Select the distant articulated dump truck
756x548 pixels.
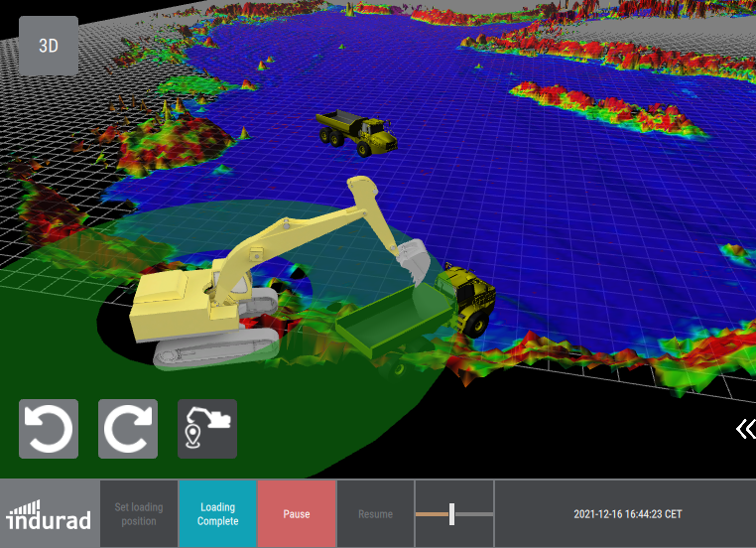356,132
